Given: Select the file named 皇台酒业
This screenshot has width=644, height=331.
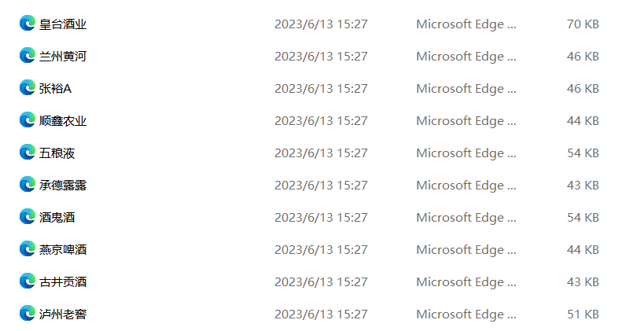Looking at the screenshot, I should [63, 24].
